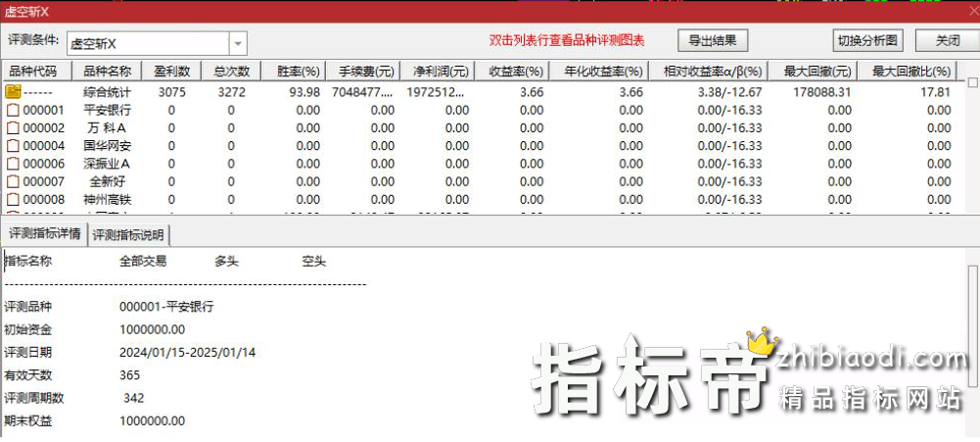
Task: Sort by 品种名称 column header
Action: click(x=107, y=72)
